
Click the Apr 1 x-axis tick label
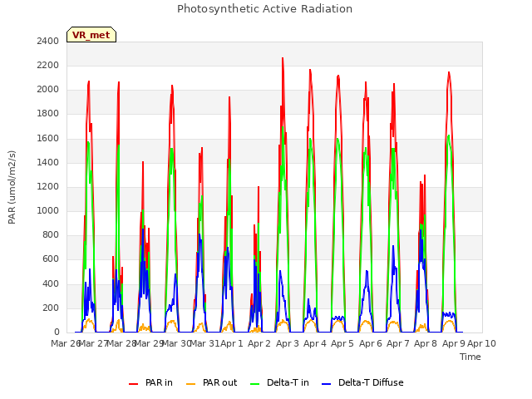232,343
